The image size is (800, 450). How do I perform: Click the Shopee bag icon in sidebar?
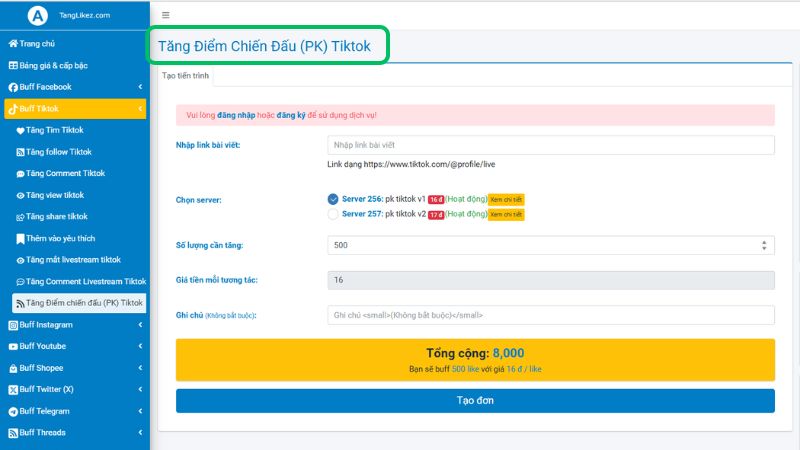point(13,368)
